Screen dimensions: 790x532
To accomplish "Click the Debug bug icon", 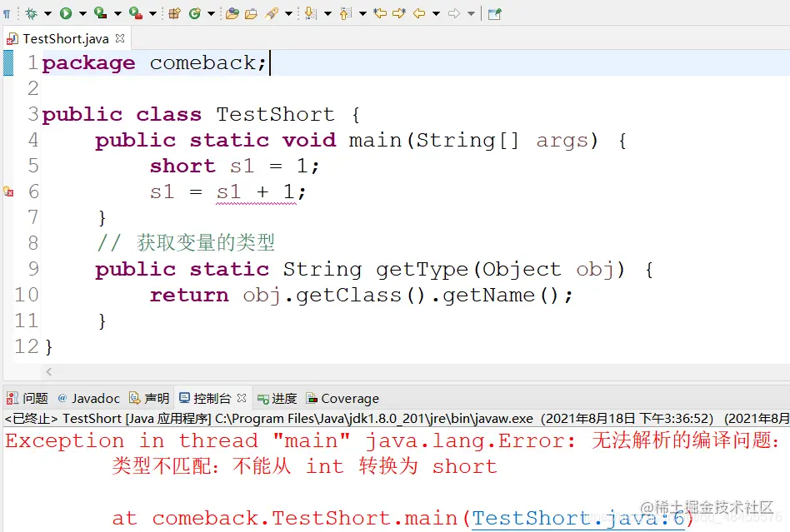I will coord(31,13).
